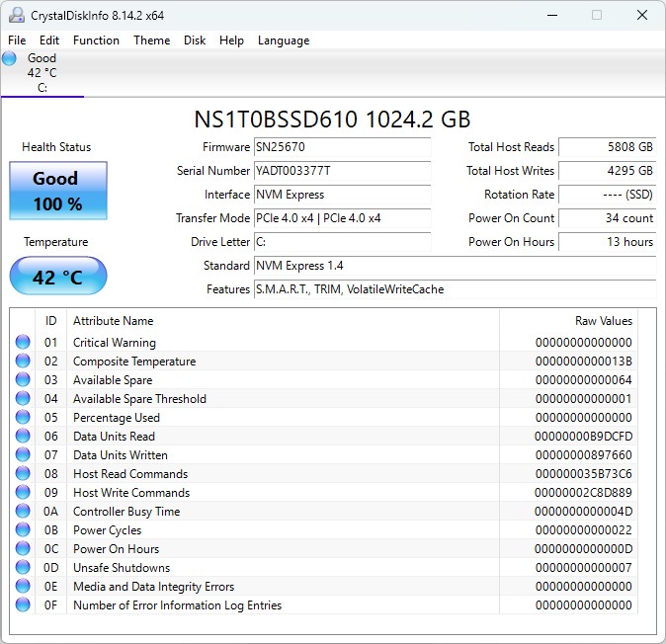Click the Good 100 % health status button
The width and height of the screenshot is (666, 644).
[57, 192]
